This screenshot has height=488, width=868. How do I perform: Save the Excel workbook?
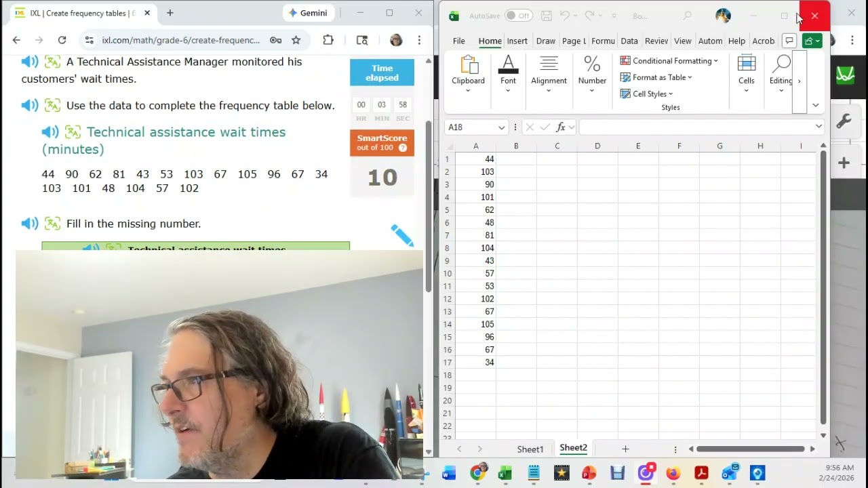point(547,16)
